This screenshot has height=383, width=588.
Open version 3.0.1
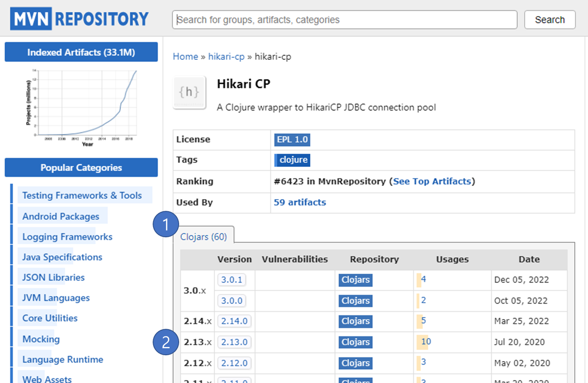(x=232, y=280)
